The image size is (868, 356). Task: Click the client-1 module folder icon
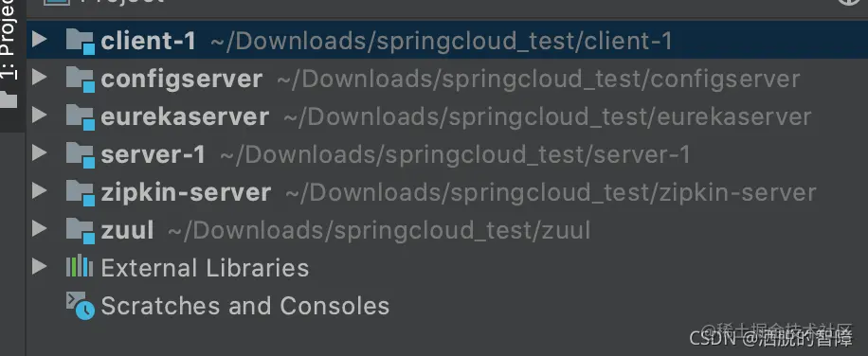(x=81, y=42)
